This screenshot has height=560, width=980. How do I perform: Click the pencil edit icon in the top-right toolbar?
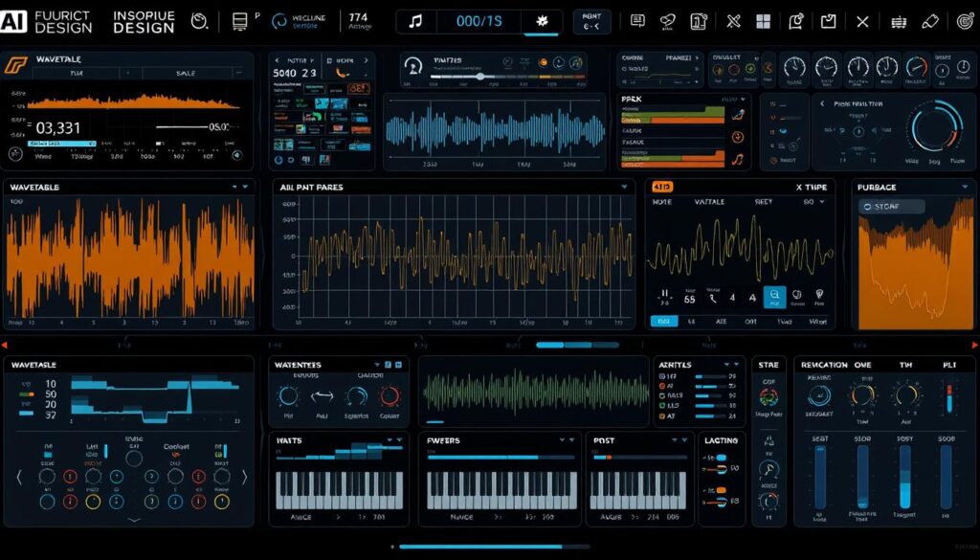coord(929,21)
